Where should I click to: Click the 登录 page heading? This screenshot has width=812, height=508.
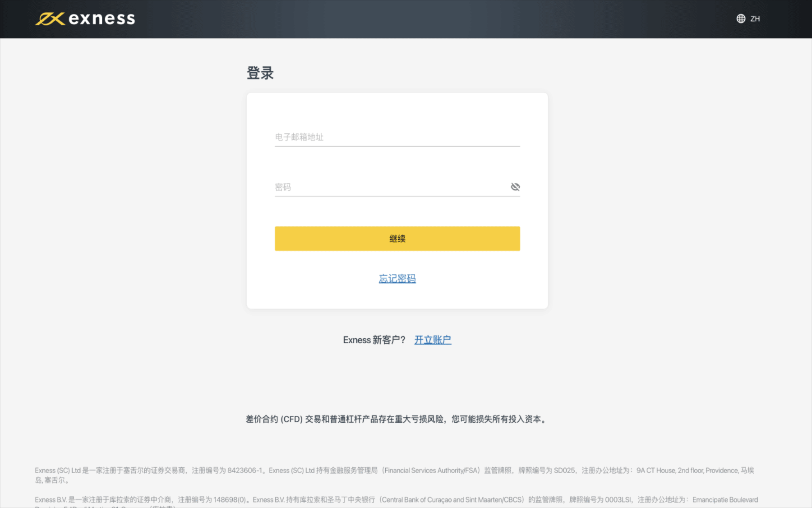coord(260,73)
